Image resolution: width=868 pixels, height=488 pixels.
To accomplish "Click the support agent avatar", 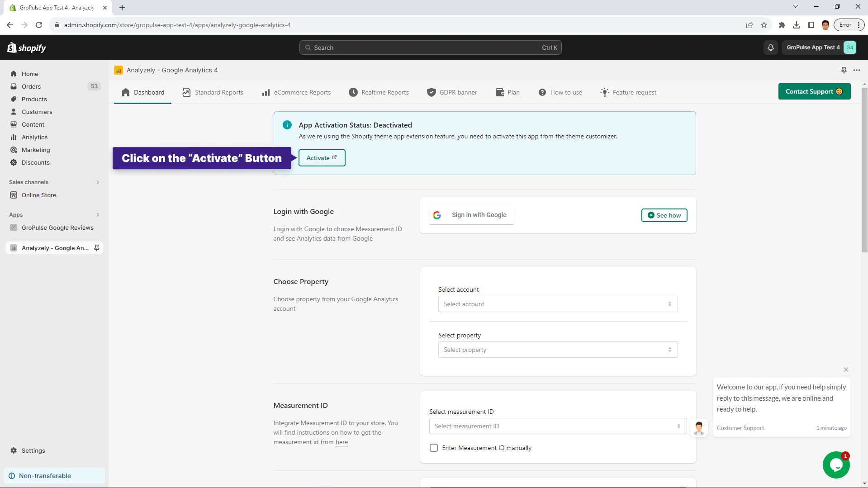I will pos(699,428).
